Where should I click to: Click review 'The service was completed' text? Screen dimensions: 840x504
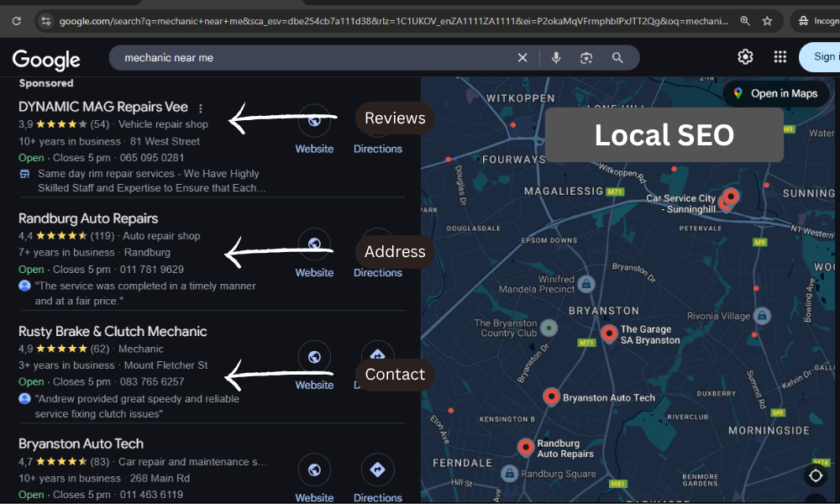point(145,293)
